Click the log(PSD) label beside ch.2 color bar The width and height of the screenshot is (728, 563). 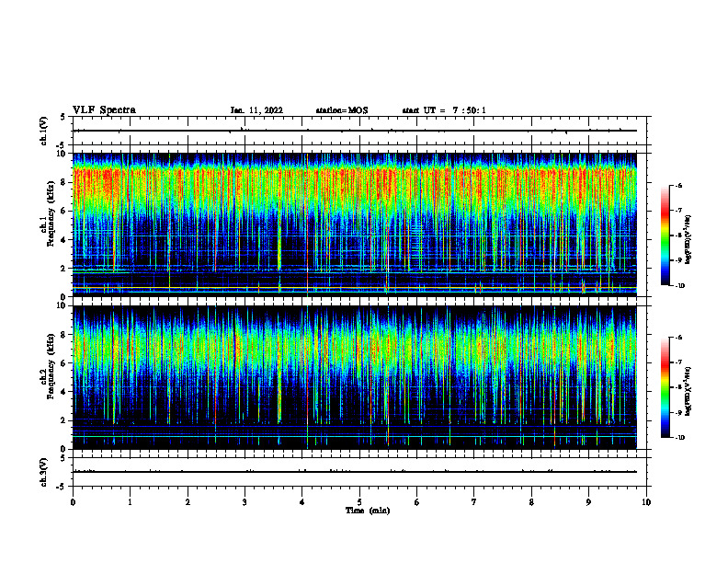[x=688, y=389]
